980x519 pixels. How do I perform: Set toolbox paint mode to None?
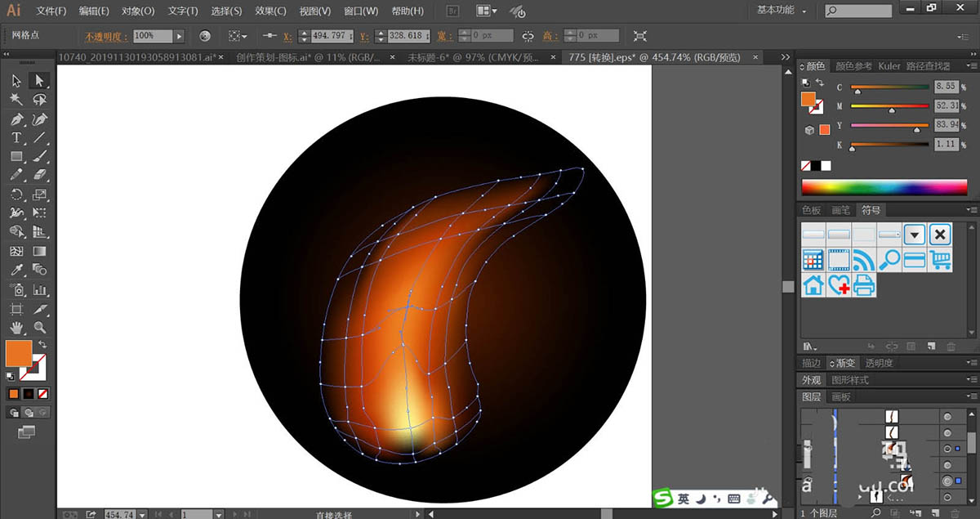click(x=42, y=393)
